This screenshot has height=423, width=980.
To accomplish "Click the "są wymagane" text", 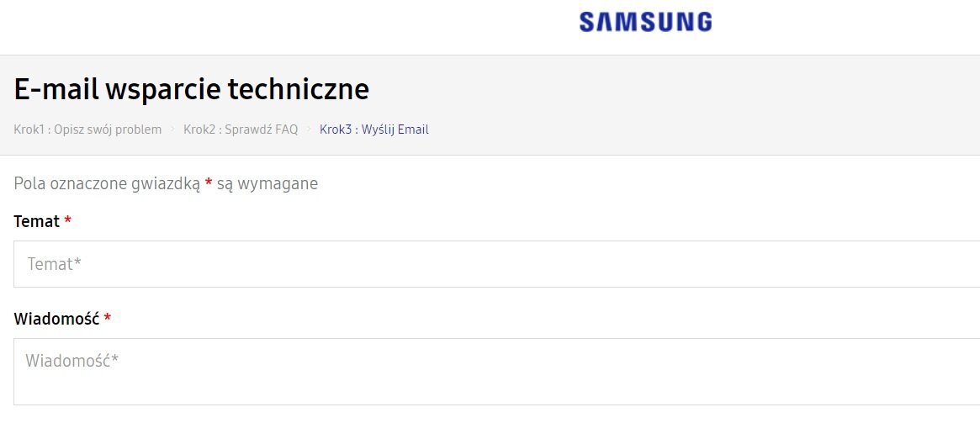I will pos(268,183).
